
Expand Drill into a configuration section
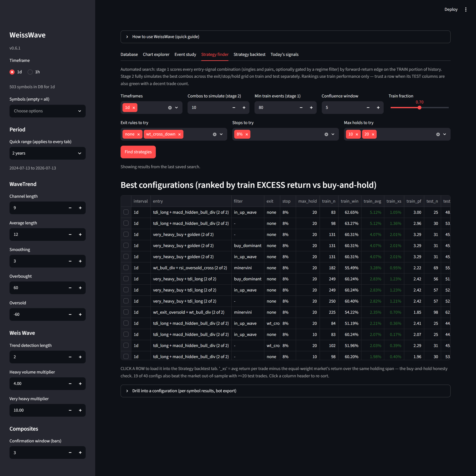[285, 391]
